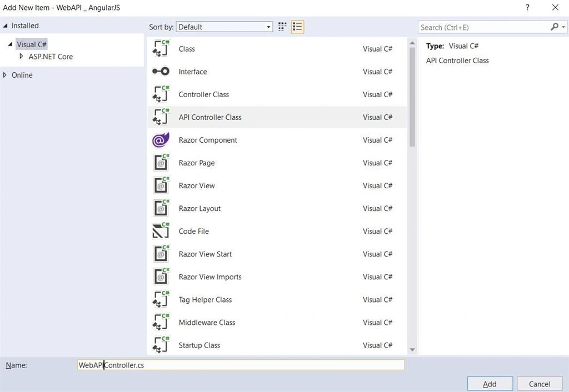Click the API Controller Class description text
The image size is (569, 392).
point(457,61)
